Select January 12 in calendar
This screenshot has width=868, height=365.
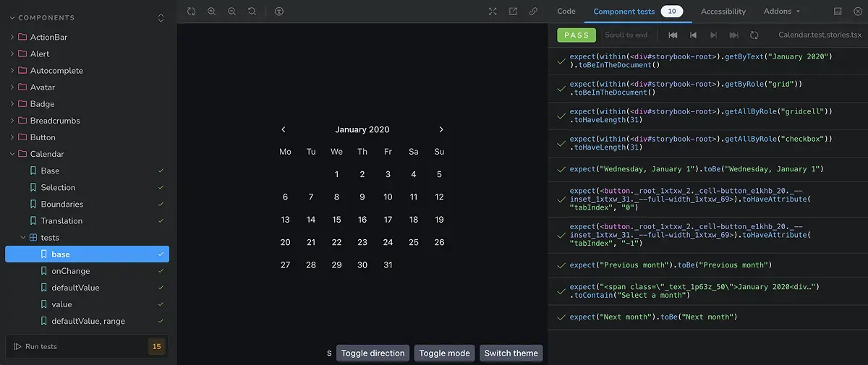pos(439,197)
